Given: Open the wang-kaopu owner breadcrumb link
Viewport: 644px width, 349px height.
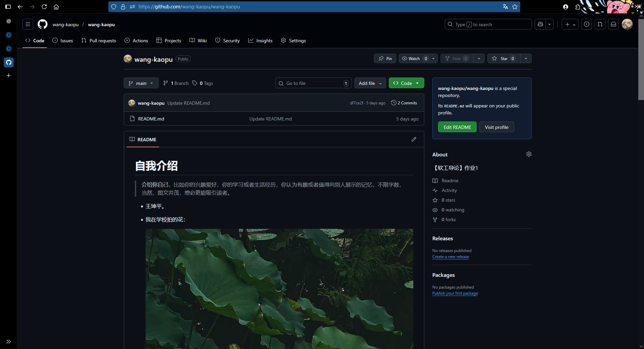Looking at the screenshot, I should pos(65,24).
